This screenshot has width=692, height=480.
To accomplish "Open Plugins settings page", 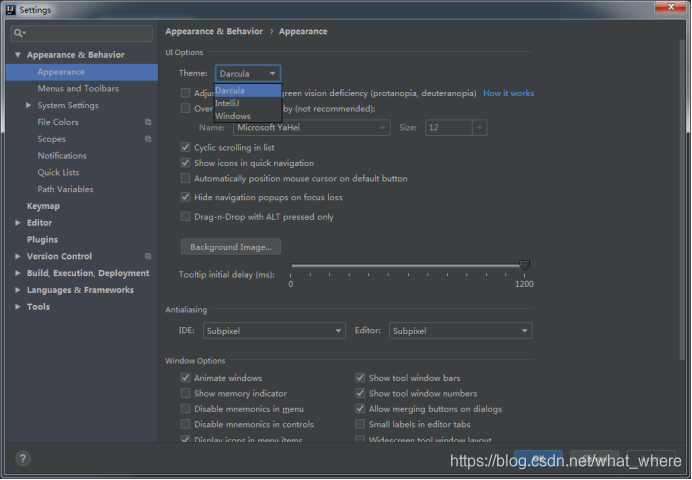I will (x=42, y=240).
